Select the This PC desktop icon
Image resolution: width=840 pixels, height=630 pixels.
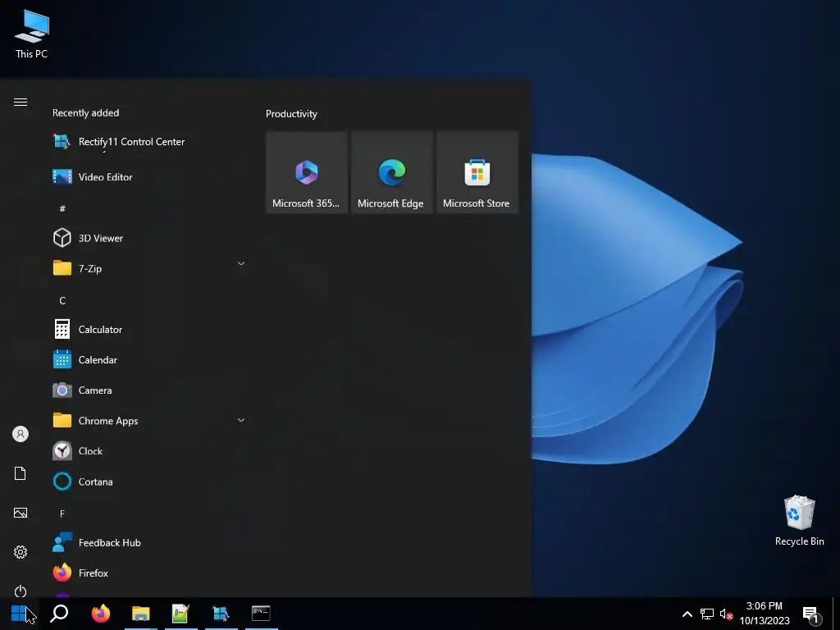(x=32, y=34)
